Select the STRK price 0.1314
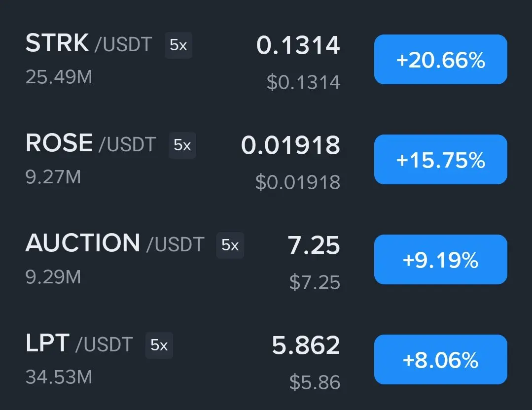Screen dimensions: 532x410 pyautogui.click(x=298, y=45)
